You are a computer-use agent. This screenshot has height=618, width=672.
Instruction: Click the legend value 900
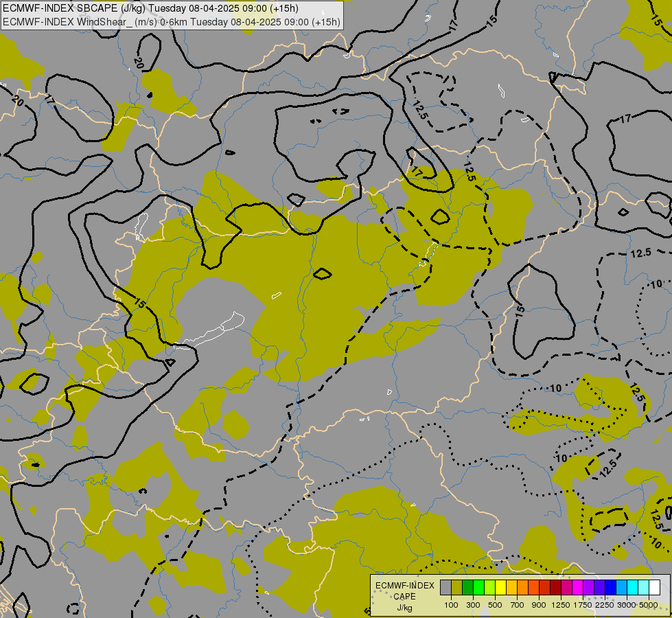coord(539,605)
